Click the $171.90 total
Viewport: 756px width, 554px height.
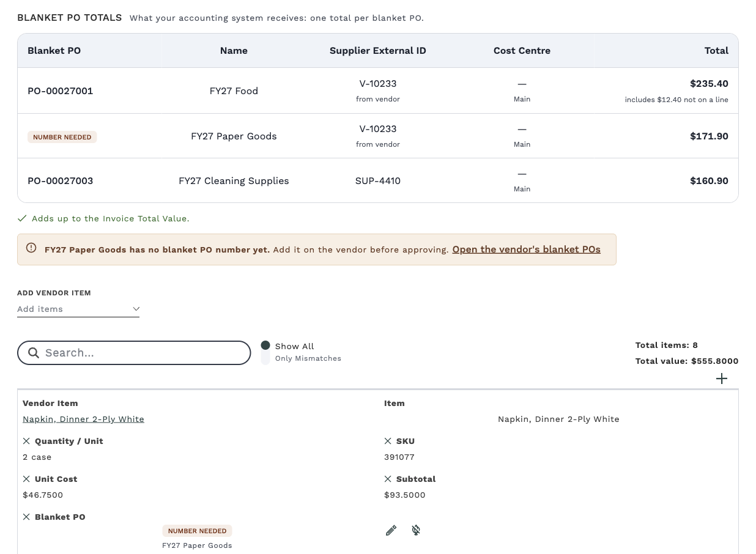[x=709, y=136]
